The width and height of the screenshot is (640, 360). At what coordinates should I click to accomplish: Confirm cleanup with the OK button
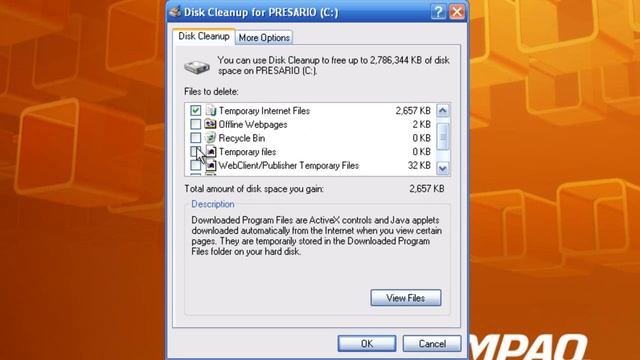tap(367, 344)
